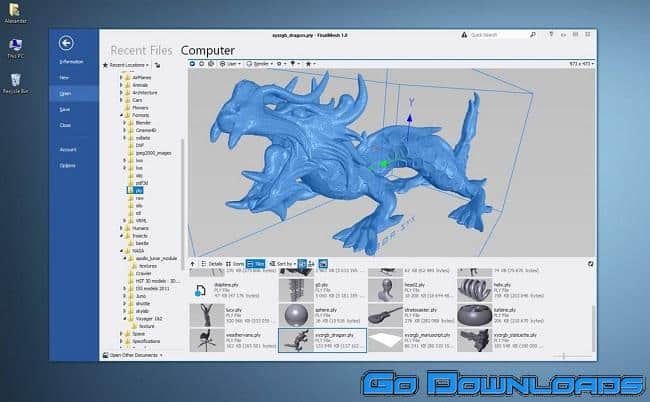Switch file view to Icons
This screenshot has height=402, width=650.
(234, 263)
